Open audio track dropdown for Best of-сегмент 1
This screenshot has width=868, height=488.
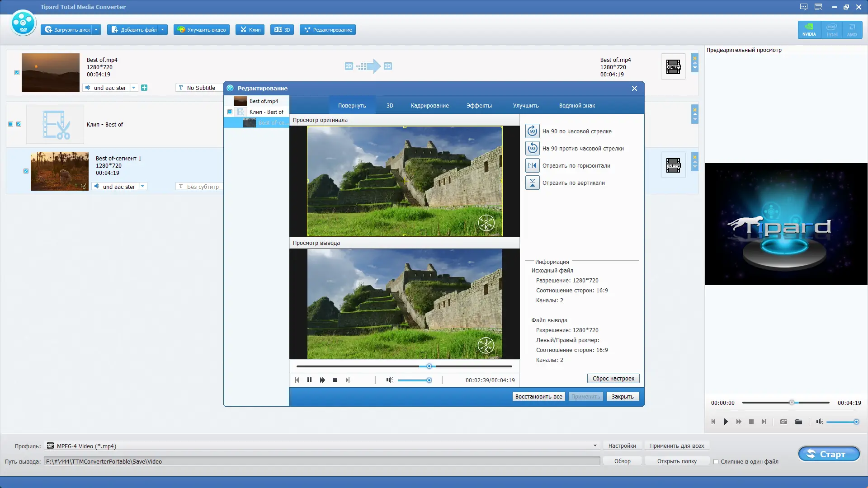[143, 187]
